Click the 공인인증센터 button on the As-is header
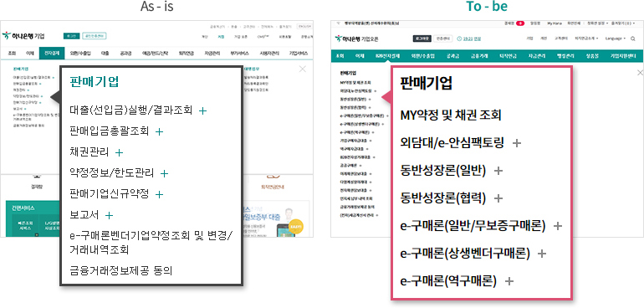Screen dimensions: 644x308 pyautogui.click(x=94, y=36)
